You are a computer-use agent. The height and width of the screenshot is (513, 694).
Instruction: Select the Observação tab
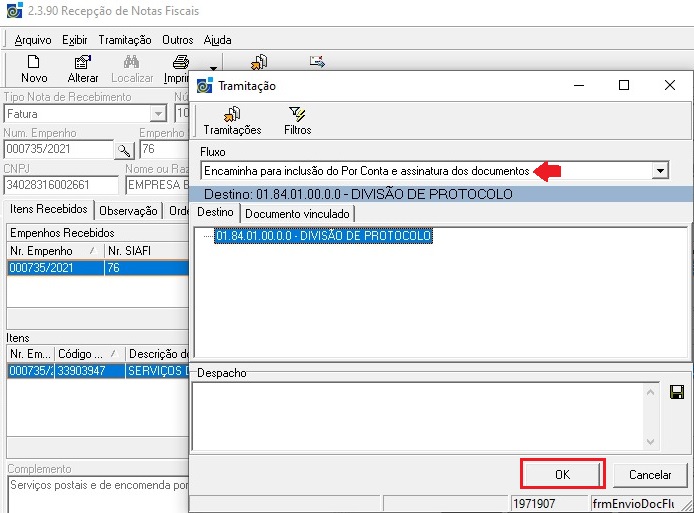point(129,210)
